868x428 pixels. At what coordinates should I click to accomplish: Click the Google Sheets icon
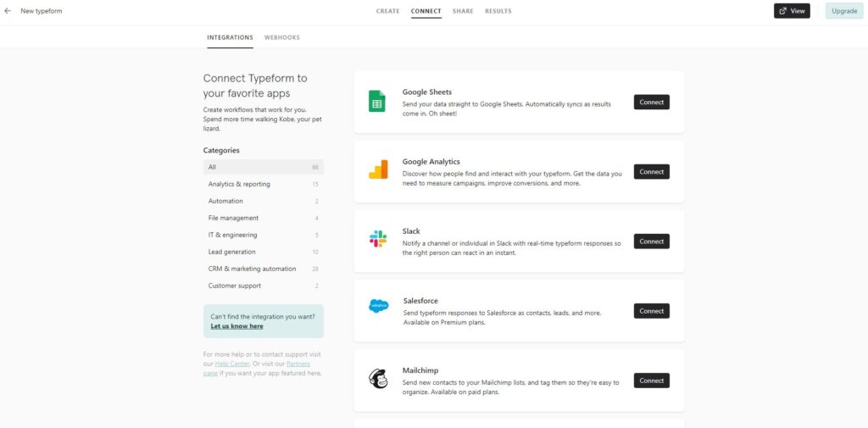pos(377,102)
